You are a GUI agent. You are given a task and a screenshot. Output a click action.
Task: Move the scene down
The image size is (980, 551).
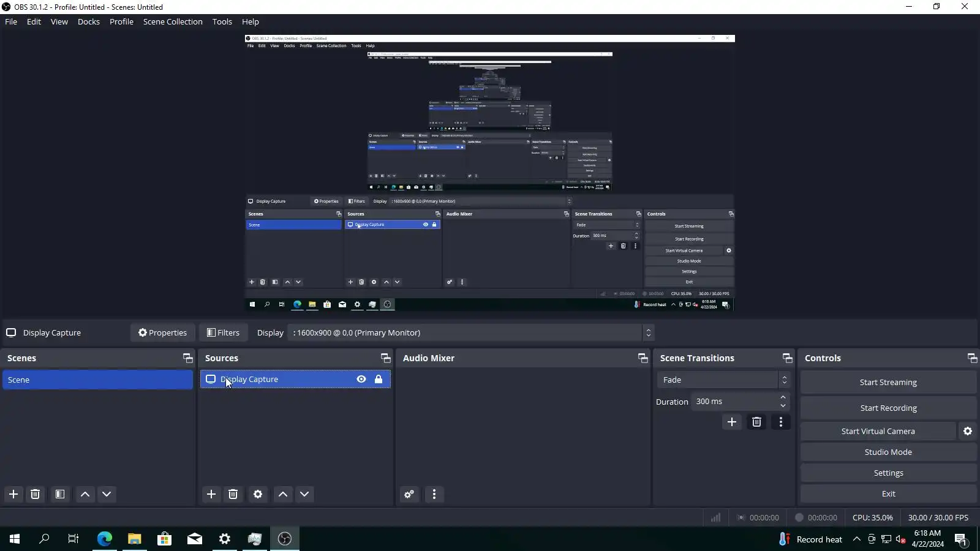[x=107, y=494]
